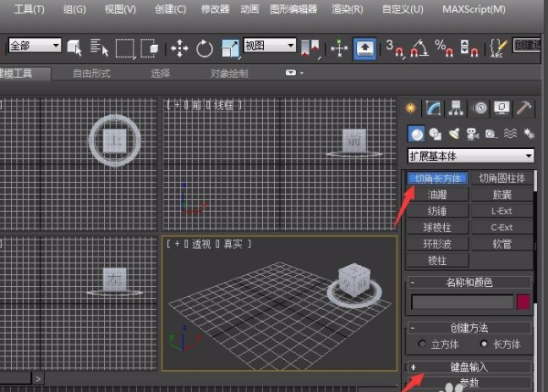Click the Select and Manipulate icon

coord(339,48)
